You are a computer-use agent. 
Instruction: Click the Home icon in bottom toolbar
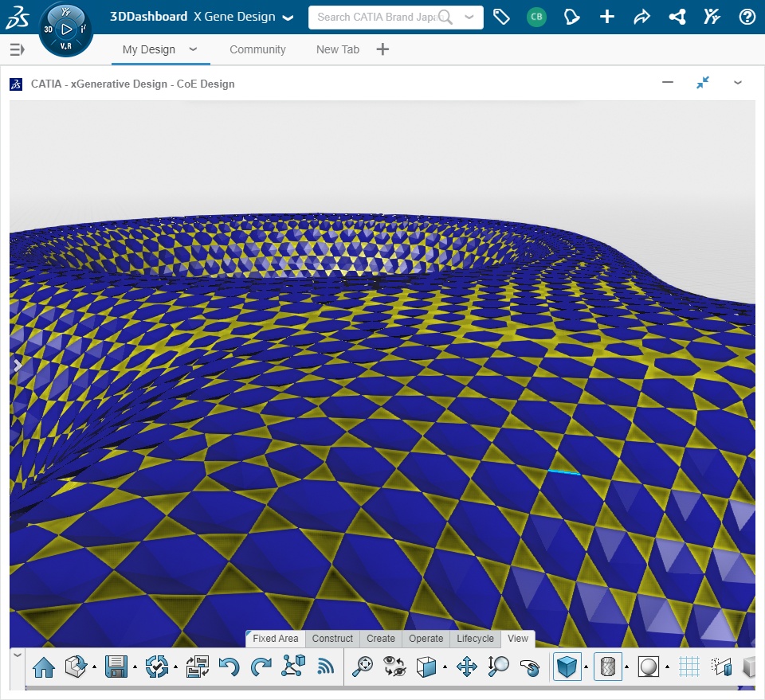point(44,667)
